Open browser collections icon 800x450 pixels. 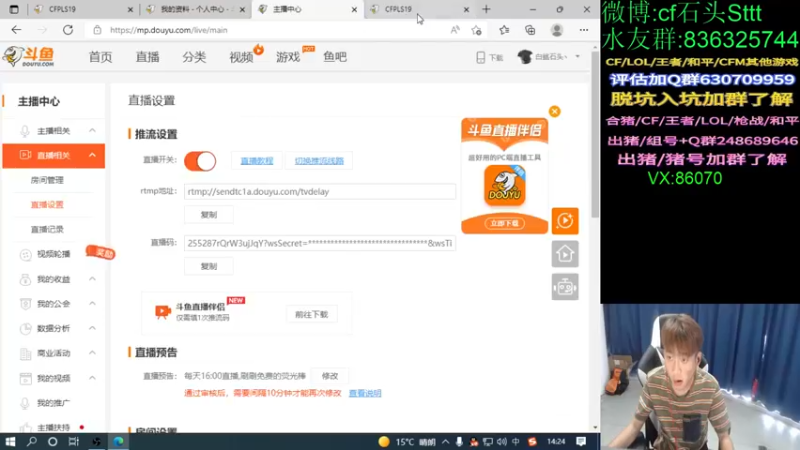point(530,30)
